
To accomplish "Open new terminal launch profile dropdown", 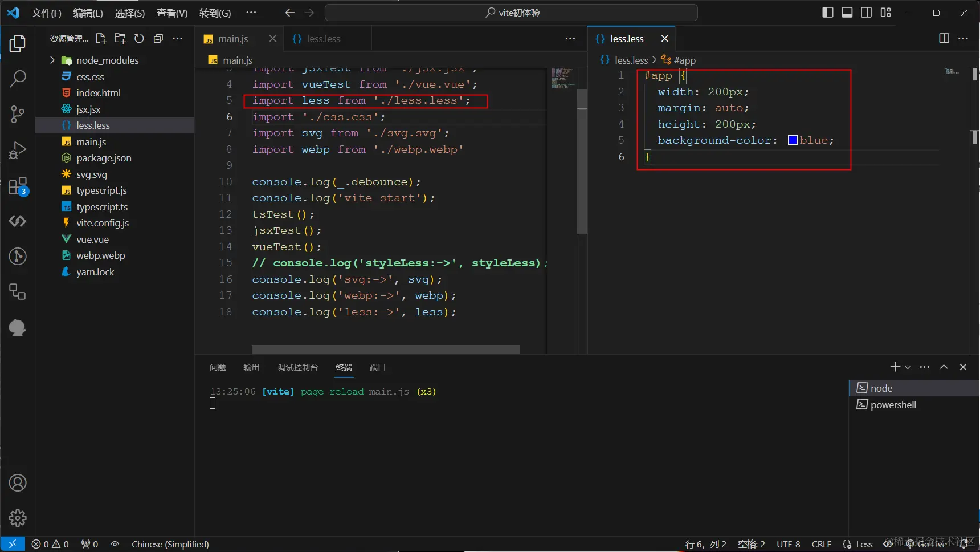I will click(x=908, y=367).
